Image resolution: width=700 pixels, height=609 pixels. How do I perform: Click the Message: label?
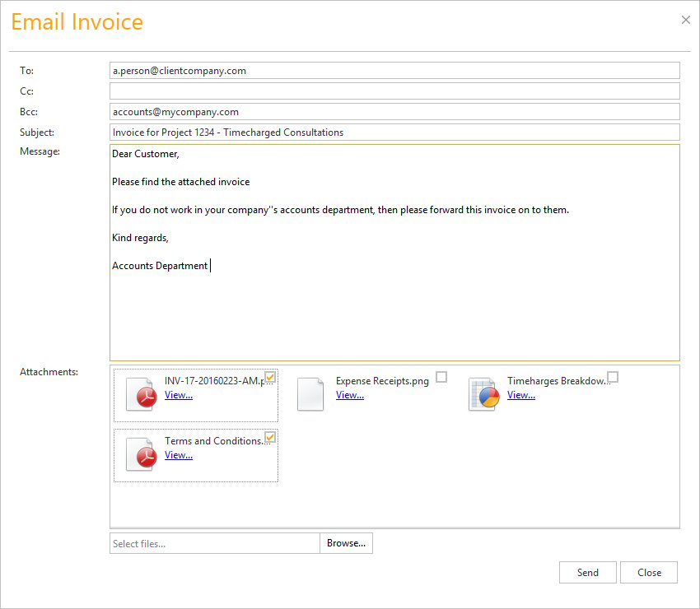tap(40, 151)
